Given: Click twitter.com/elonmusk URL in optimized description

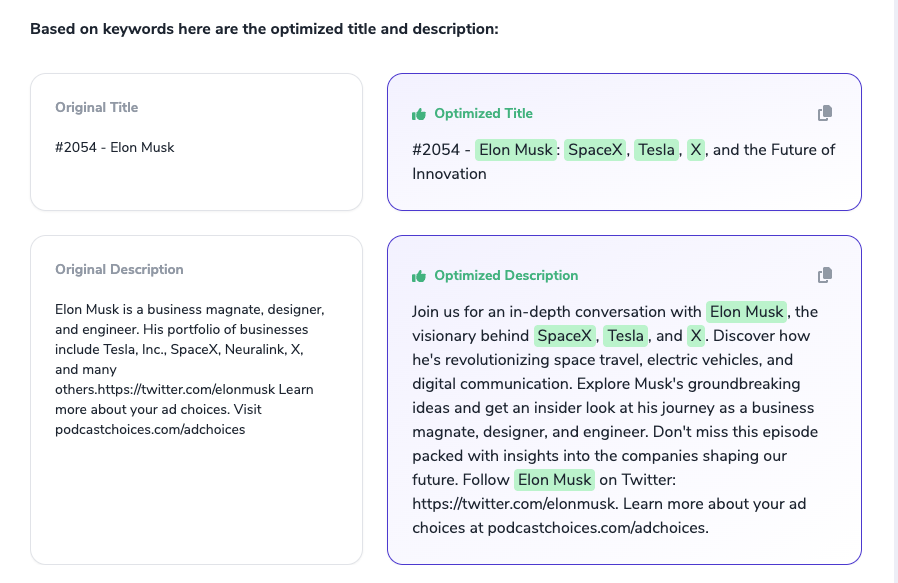Looking at the screenshot, I should [x=514, y=504].
